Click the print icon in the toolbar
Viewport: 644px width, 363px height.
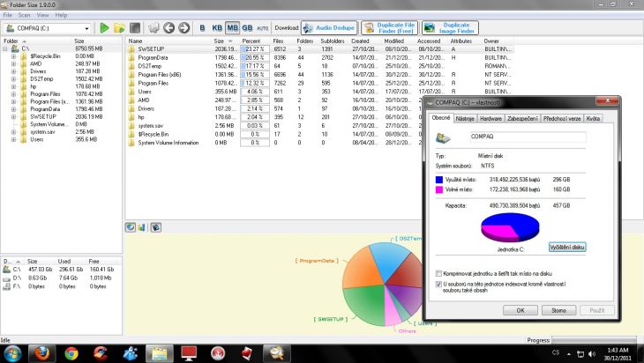pos(154,28)
